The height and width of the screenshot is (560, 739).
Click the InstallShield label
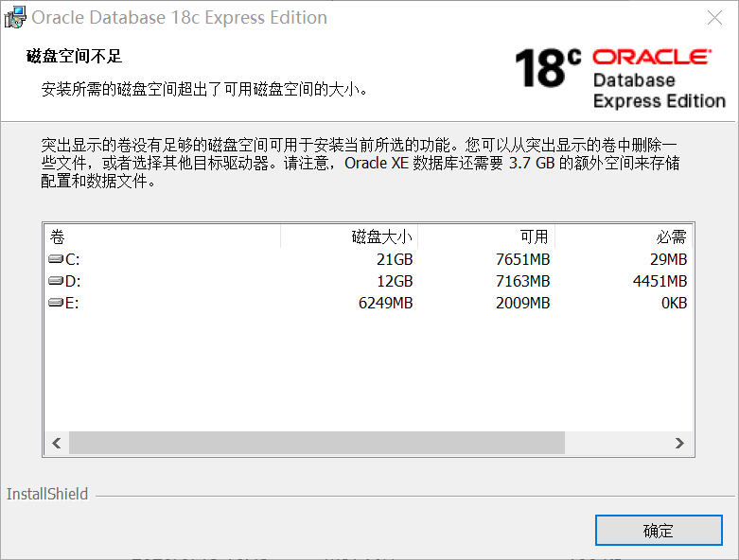[x=47, y=494]
